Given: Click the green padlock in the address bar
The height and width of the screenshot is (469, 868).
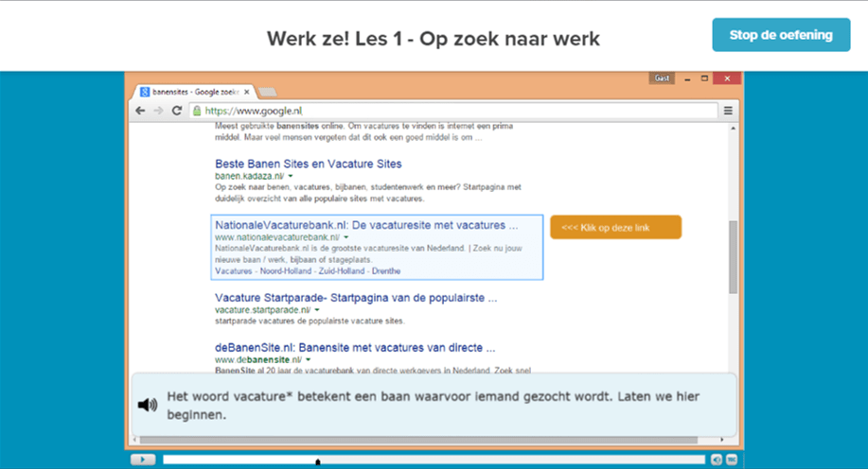Looking at the screenshot, I should (197, 111).
